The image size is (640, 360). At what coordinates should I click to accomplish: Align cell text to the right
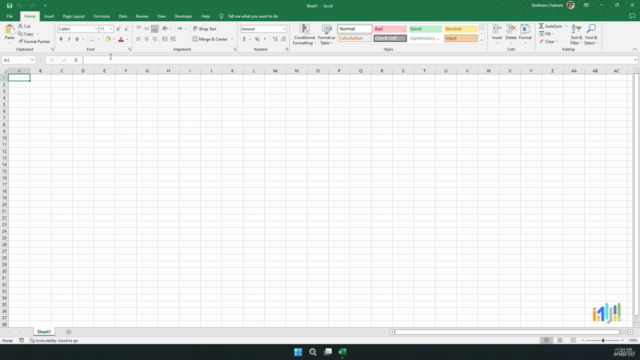click(155, 39)
